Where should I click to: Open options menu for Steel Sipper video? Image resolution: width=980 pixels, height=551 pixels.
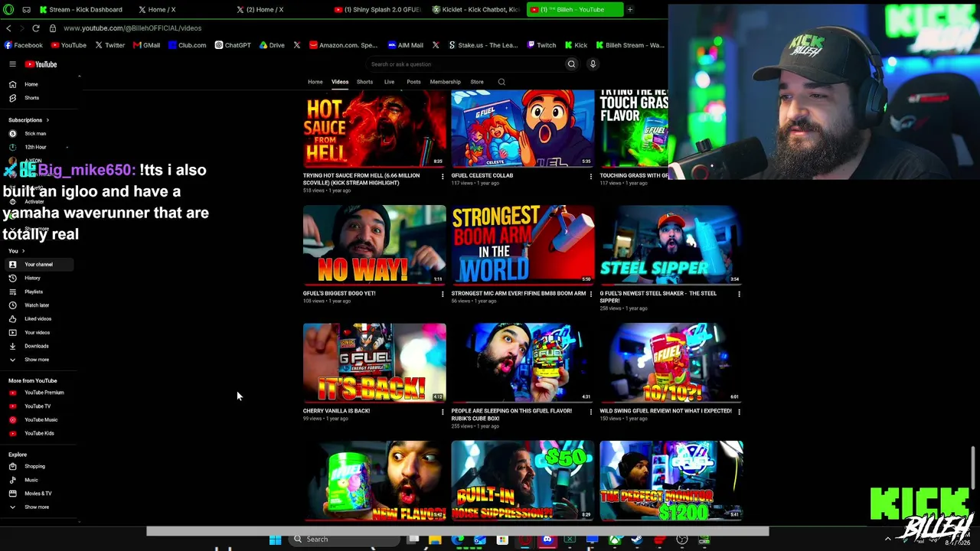point(739,295)
